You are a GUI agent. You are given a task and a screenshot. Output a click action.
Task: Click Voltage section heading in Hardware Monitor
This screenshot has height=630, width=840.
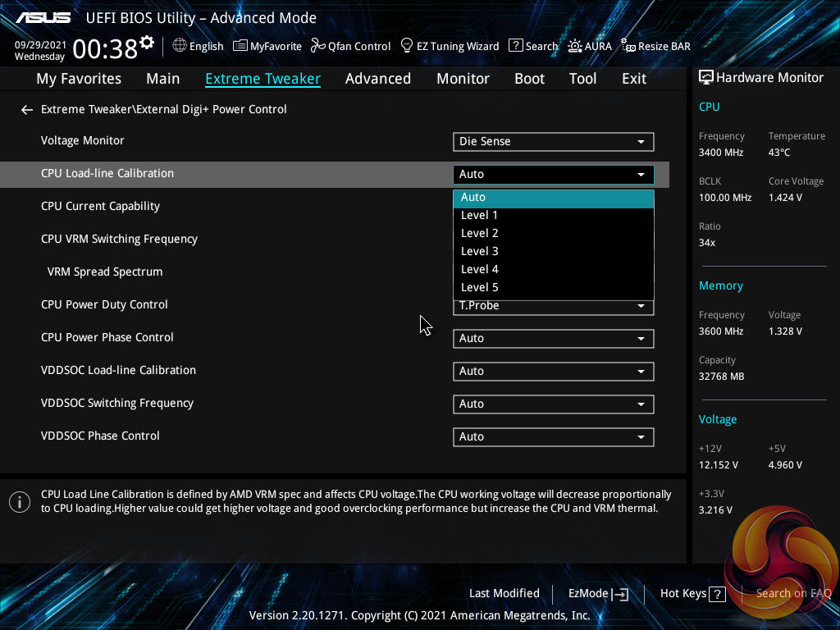[x=717, y=419]
